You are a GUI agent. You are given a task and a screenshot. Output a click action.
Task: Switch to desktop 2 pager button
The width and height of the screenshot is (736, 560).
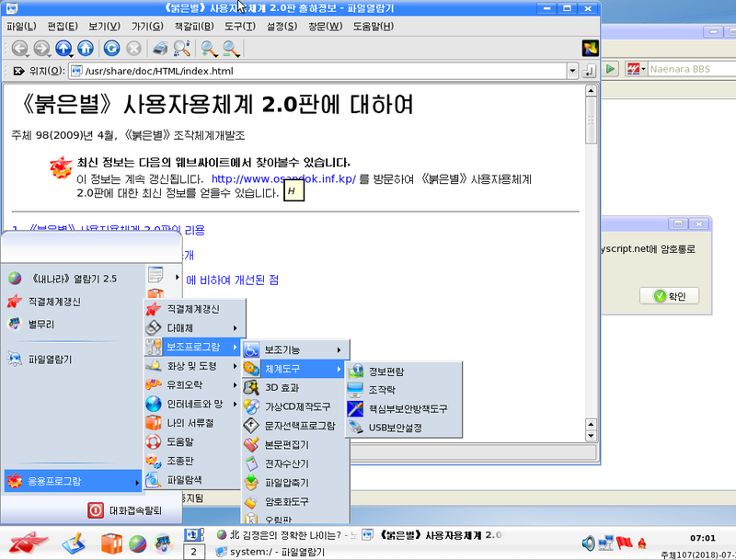[x=193, y=552]
